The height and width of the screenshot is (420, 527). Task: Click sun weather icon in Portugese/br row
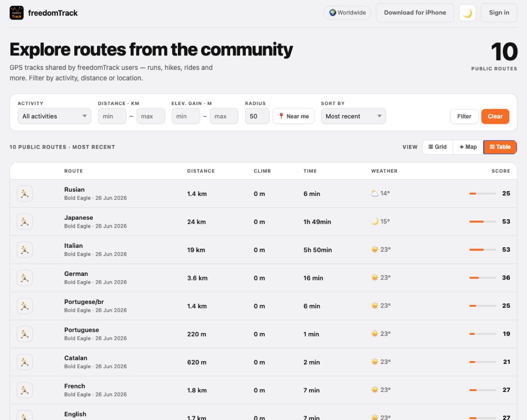[375, 306]
